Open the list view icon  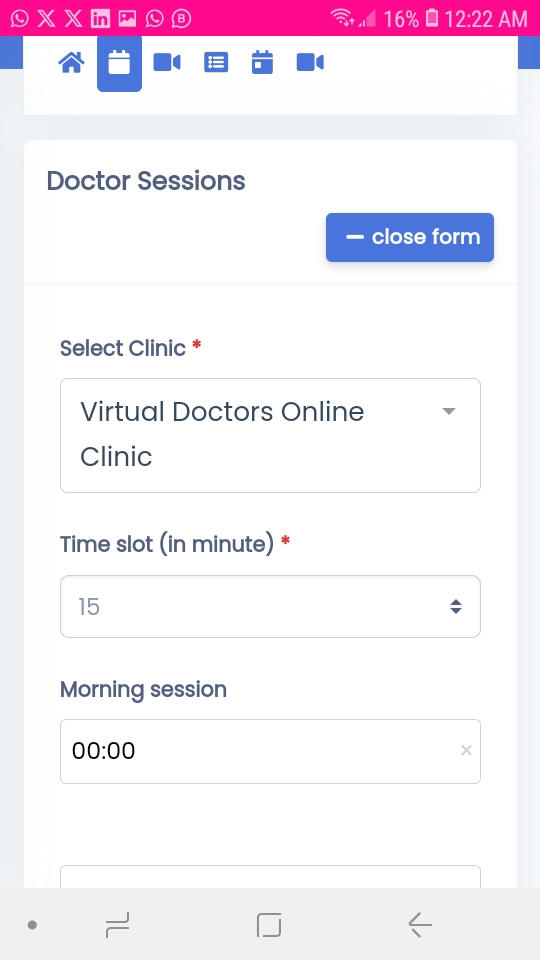(216, 62)
